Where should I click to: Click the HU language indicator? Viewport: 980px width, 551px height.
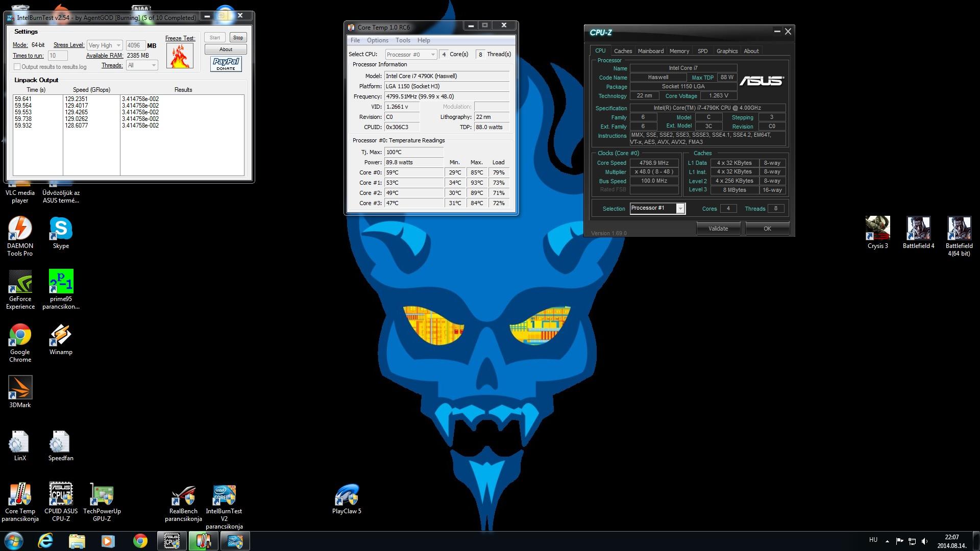(x=873, y=540)
